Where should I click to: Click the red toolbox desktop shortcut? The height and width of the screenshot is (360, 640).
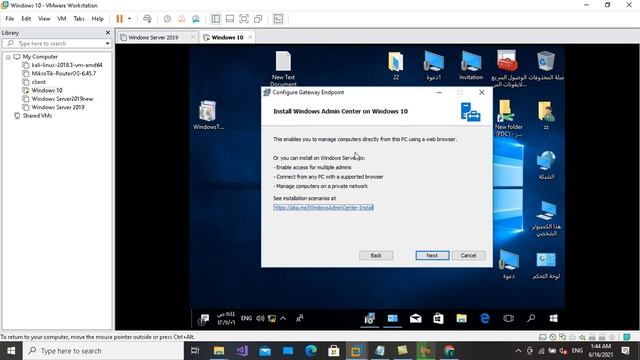click(x=508, y=68)
